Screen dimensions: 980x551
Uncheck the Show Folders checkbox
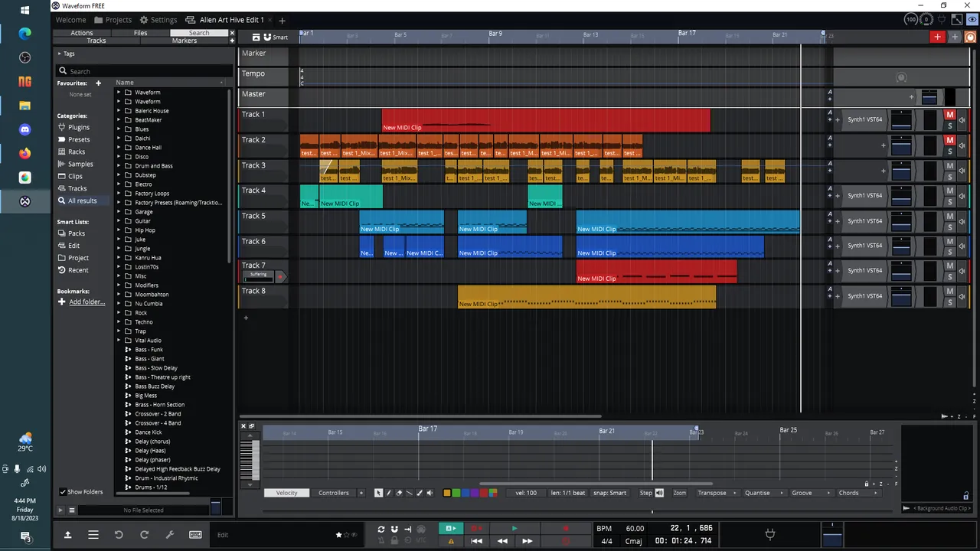pos(63,492)
